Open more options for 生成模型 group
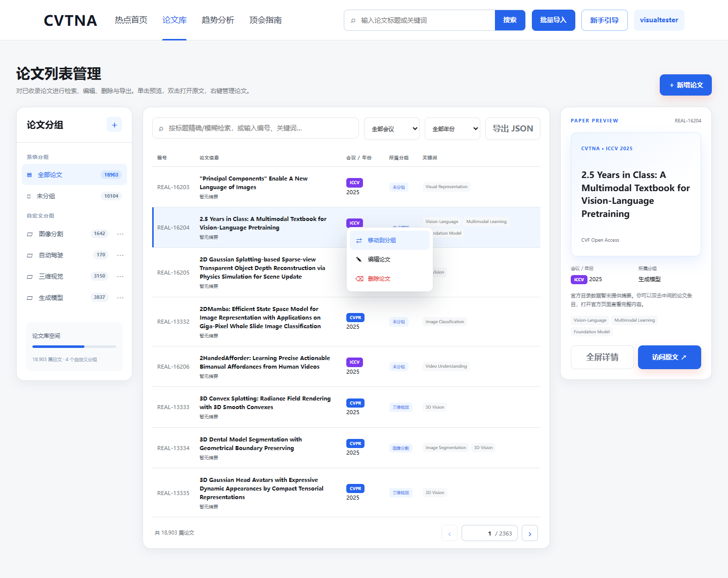 [120, 298]
